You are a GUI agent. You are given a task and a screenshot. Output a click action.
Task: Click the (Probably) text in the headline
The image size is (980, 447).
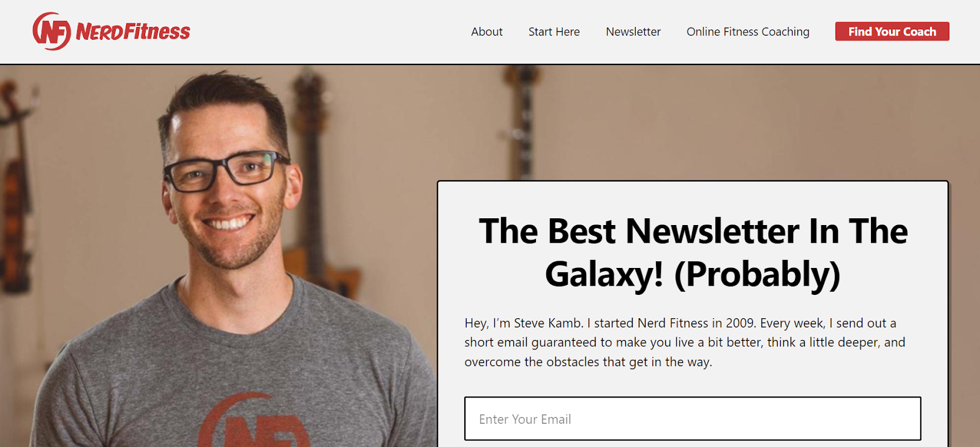[757, 274]
